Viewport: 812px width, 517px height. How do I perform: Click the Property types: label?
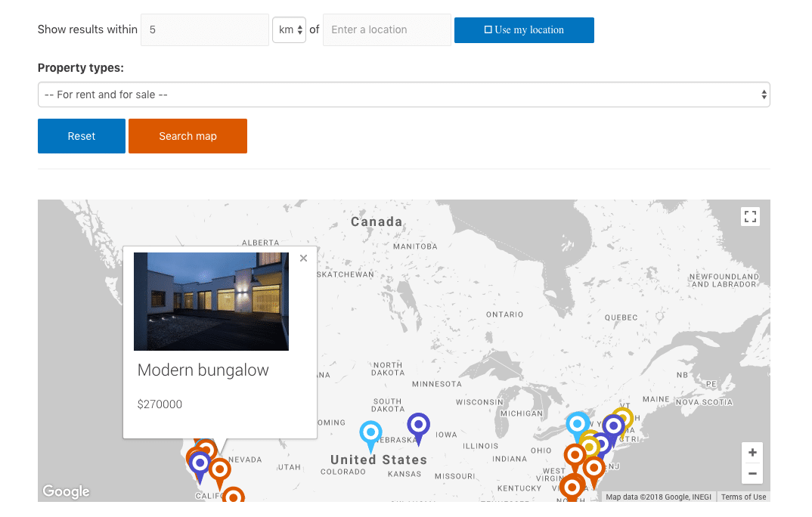click(x=81, y=68)
